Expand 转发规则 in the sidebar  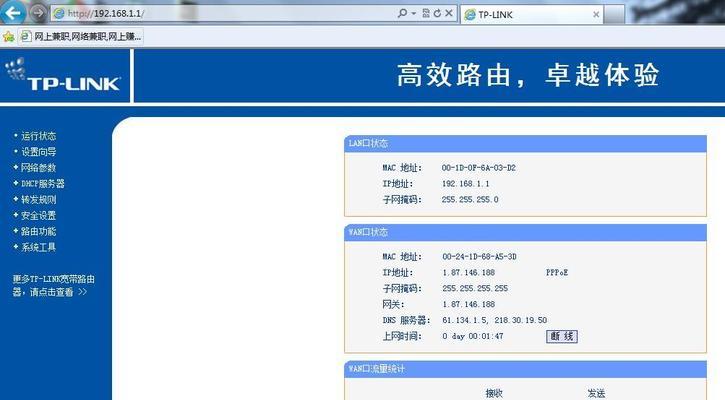tap(38, 199)
